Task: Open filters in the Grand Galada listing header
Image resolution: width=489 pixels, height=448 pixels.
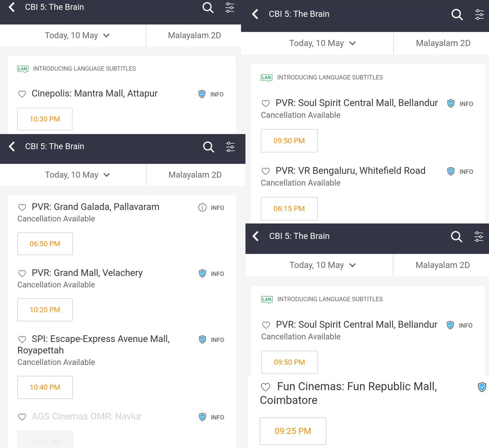Action: pos(230,147)
